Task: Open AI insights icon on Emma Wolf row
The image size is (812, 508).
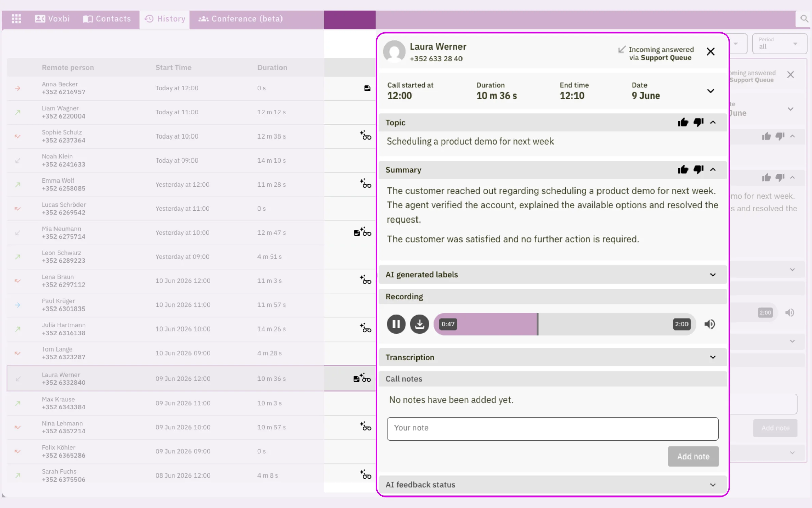Action: (x=365, y=183)
